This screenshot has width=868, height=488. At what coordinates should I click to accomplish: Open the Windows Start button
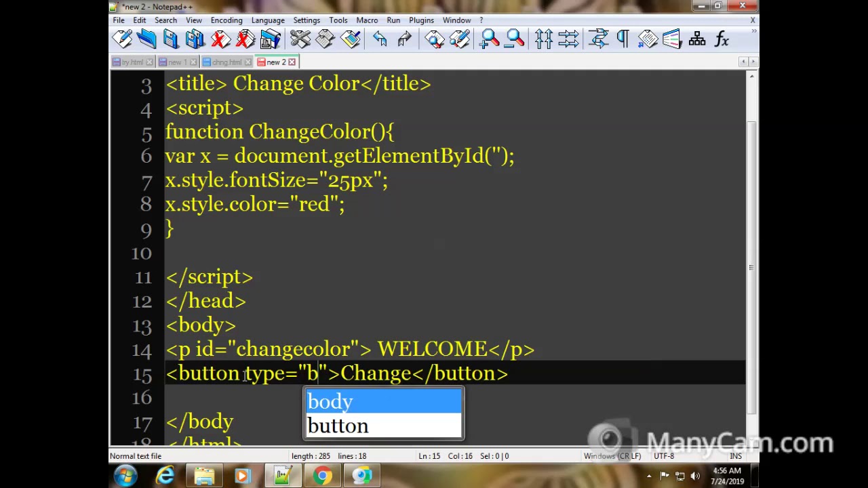[x=126, y=476]
